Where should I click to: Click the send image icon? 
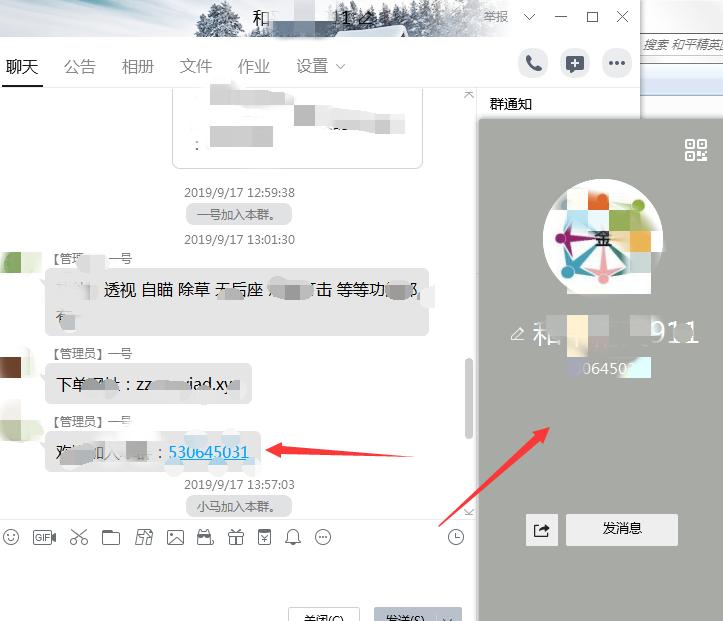coord(175,538)
